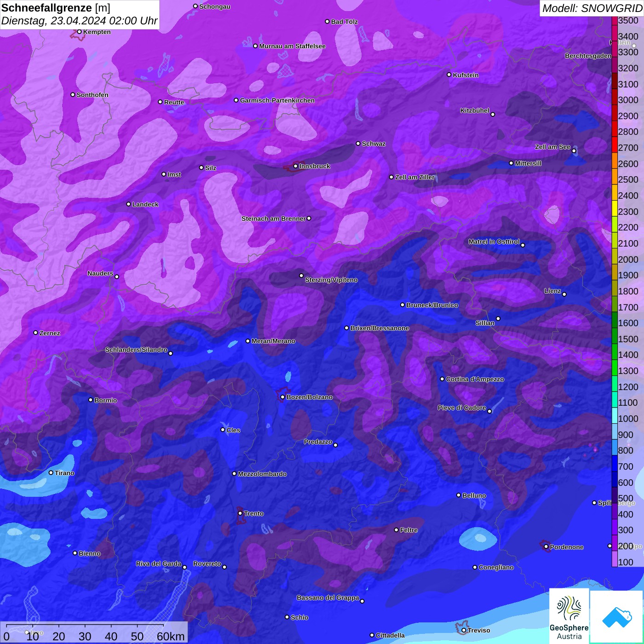Click the 'Schio' label
Image resolution: width=644 pixels, height=644 pixels.
click(x=299, y=617)
